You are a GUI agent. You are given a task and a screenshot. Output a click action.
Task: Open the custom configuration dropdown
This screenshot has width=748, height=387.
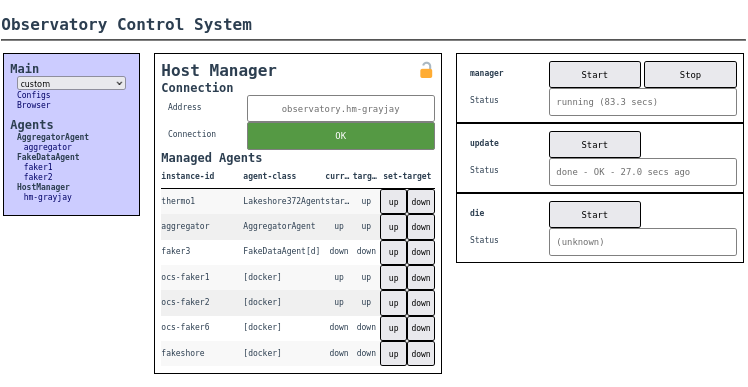click(x=72, y=84)
